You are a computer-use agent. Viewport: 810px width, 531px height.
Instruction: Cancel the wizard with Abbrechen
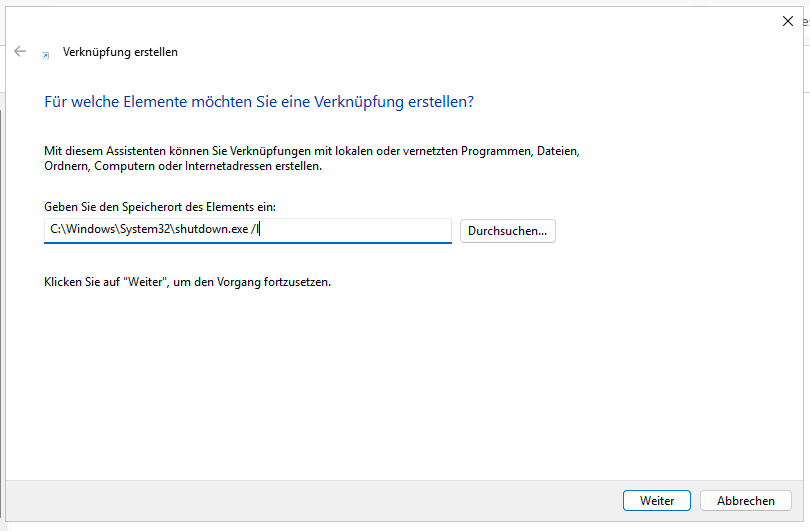point(746,501)
